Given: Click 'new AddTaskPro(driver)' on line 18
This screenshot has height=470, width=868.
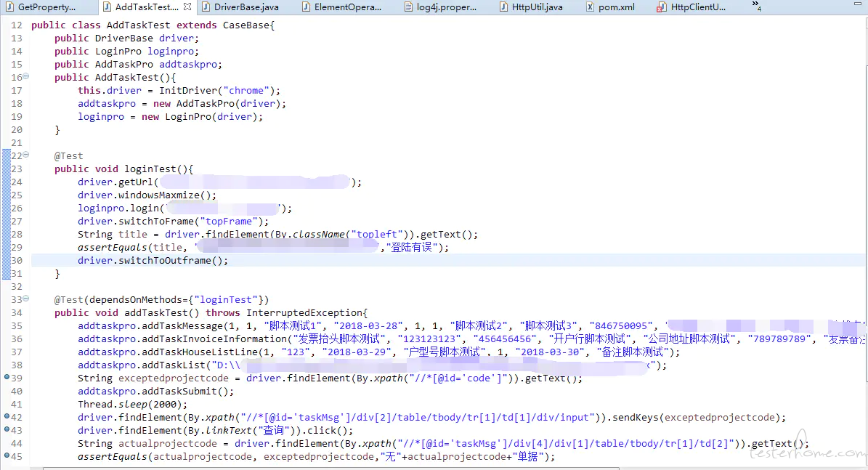Looking at the screenshot, I should coord(220,104).
